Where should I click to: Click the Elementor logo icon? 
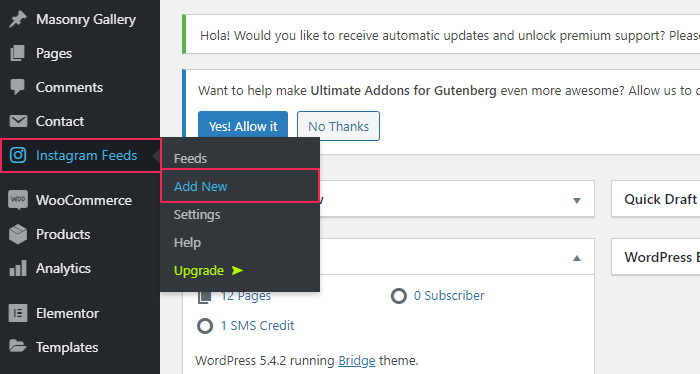click(18, 313)
